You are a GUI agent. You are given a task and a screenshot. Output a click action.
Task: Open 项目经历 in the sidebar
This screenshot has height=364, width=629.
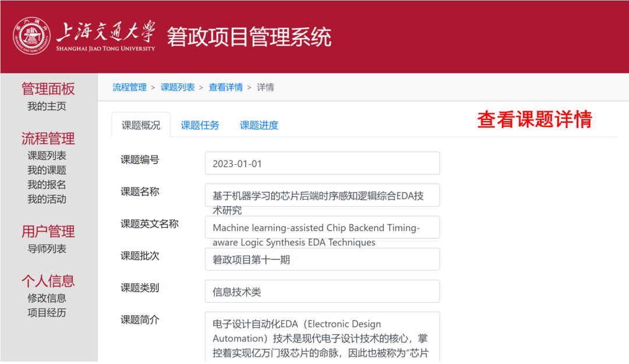point(47,313)
